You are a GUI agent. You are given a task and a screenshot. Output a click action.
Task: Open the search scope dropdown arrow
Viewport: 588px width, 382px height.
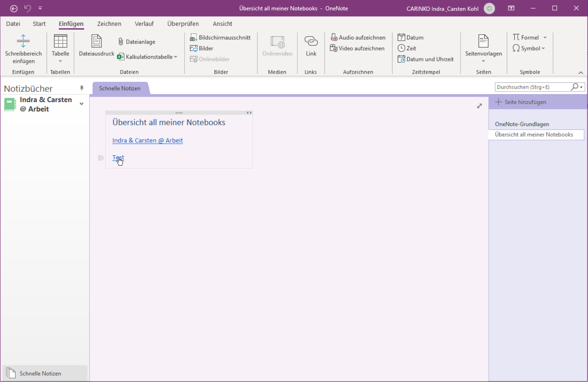point(581,87)
